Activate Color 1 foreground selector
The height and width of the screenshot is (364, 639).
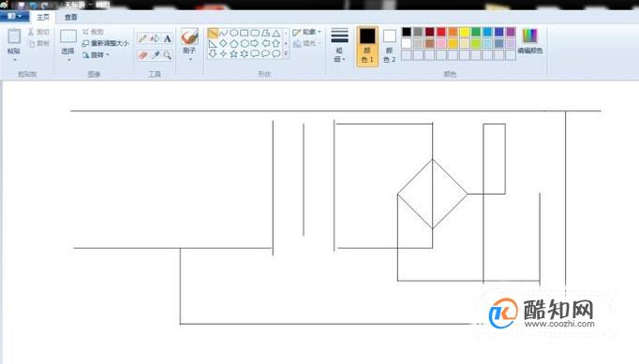[367, 46]
